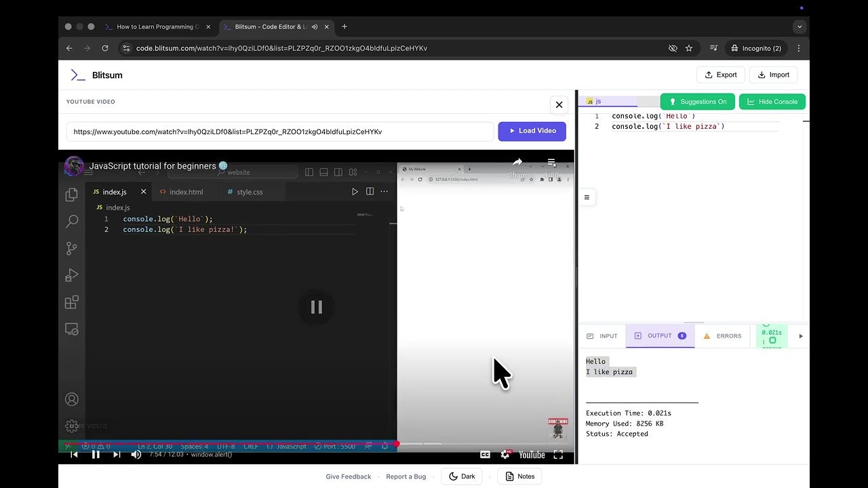
Task: Toggle the Suggestions On button
Action: (x=698, y=102)
